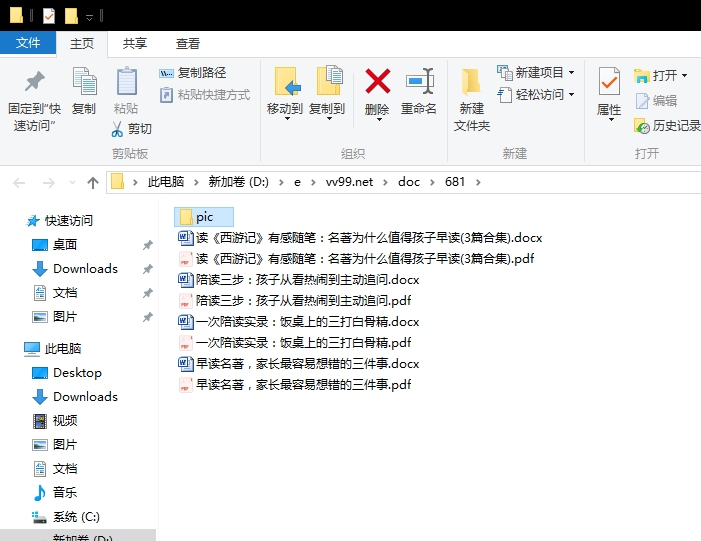Click the Open (打开) button

click(x=660, y=75)
